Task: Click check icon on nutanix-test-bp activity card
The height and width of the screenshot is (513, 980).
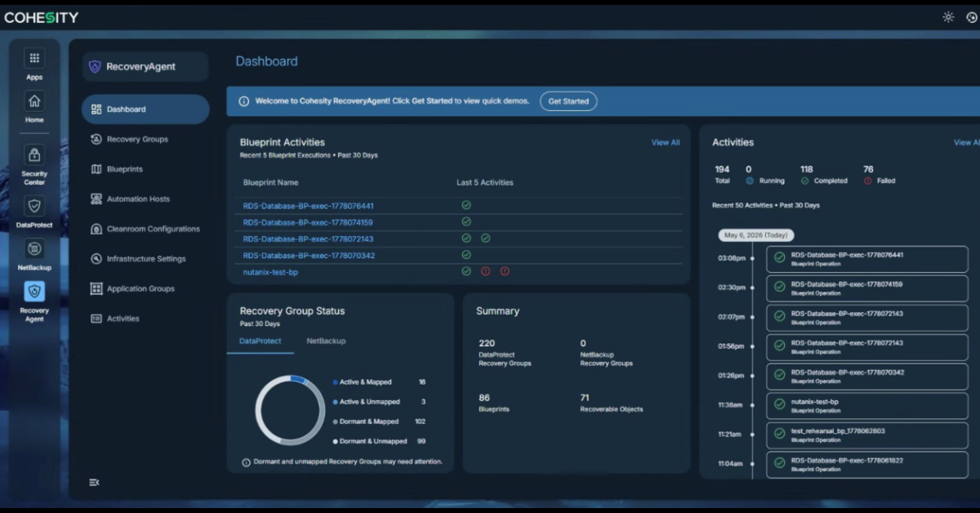Action: click(780, 405)
